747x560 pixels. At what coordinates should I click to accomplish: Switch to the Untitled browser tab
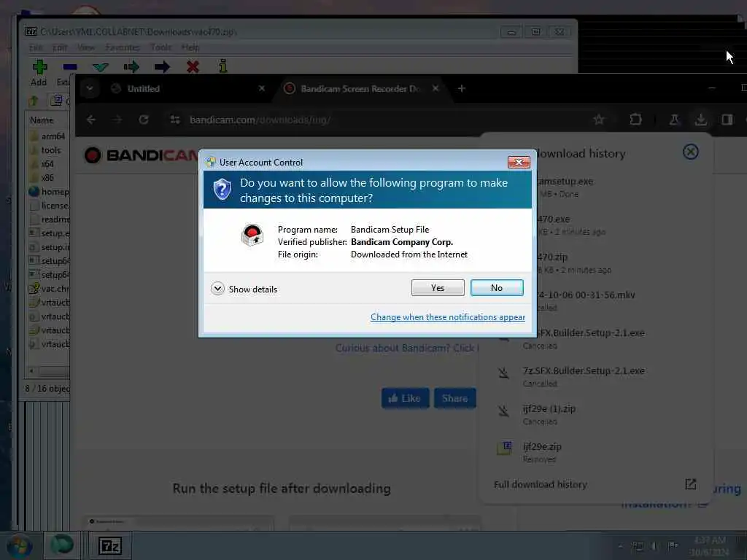tap(186, 88)
